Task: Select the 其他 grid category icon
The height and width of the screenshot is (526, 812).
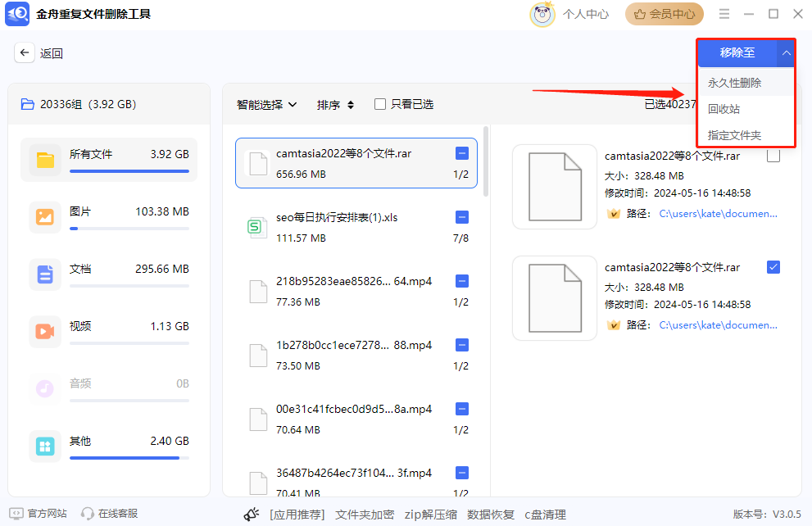Action: [45, 446]
